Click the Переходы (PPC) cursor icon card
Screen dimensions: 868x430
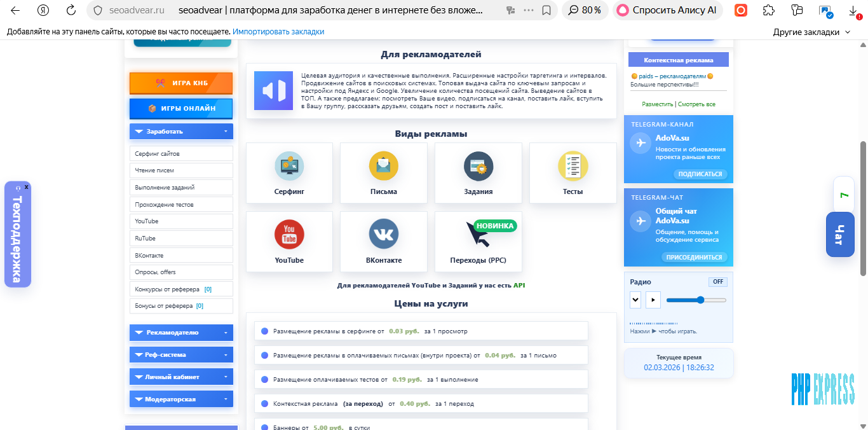(478, 241)
